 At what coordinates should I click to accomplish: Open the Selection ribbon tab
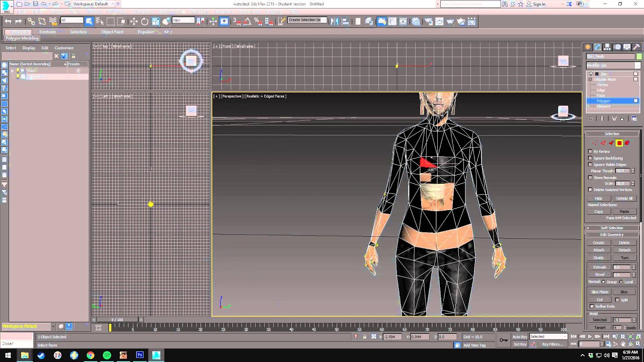click(x=78, y=32)
